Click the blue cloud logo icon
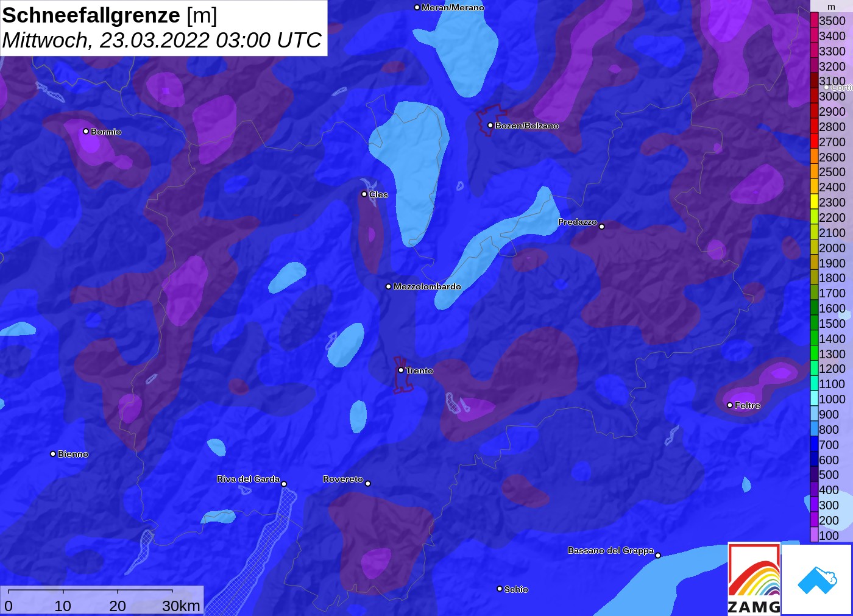853x616 pixels. (x=817, y=580)
